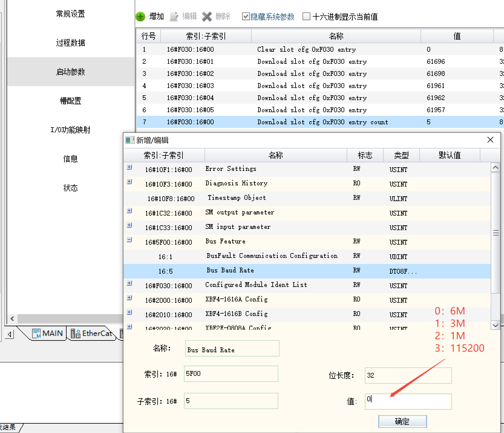The image size is (504, 433).
Task: Toggle the 隐藏系统参数 checkbox
Action: point(246,16)
